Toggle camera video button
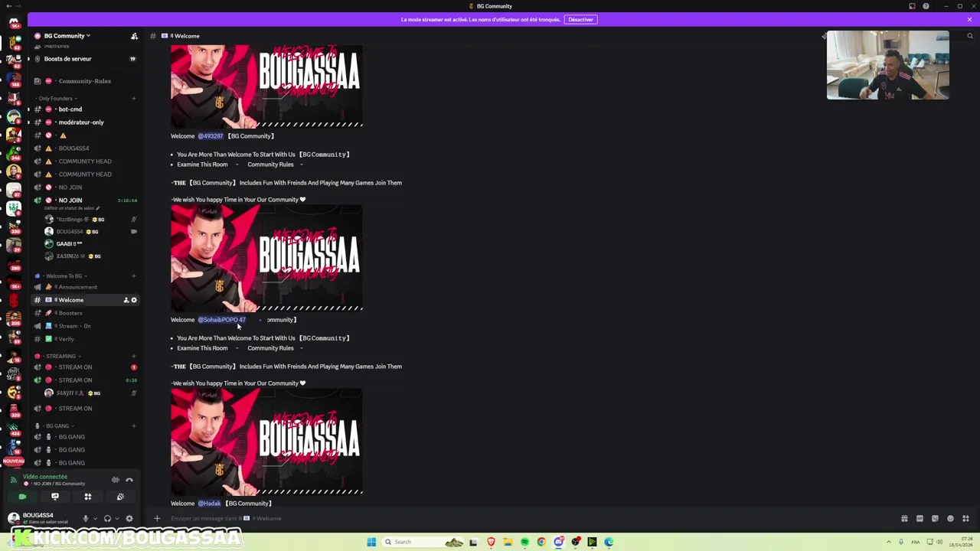The width and height of the screenshot is (980, 551). 22,497
